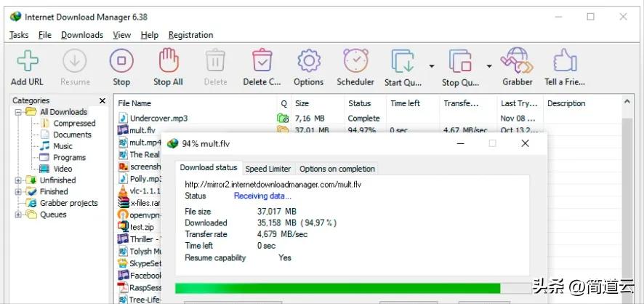Open the Start Queue dropdown arrow

tap(431, 65)
